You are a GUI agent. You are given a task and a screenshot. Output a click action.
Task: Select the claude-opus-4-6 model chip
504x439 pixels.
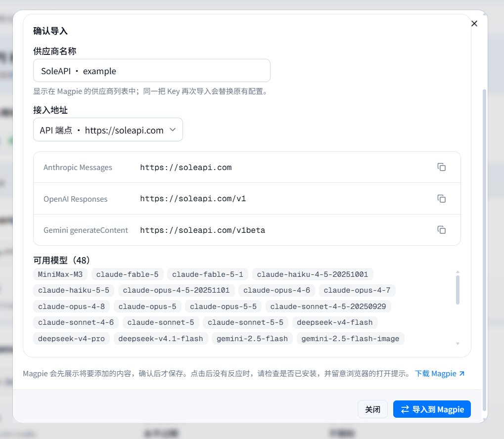click(277, 290)
